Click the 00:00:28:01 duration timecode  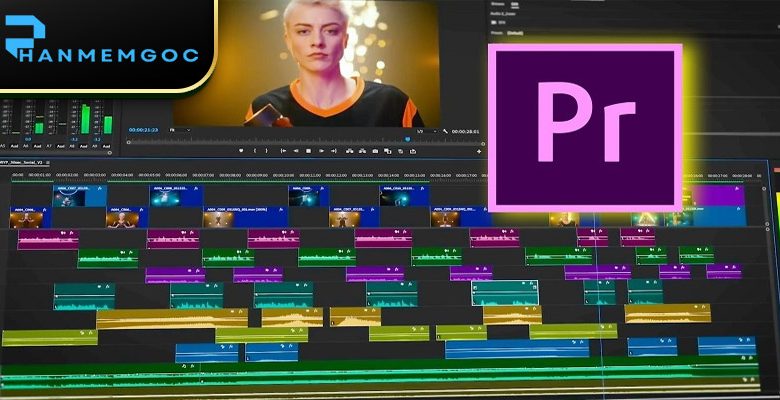tap(465, 131)
